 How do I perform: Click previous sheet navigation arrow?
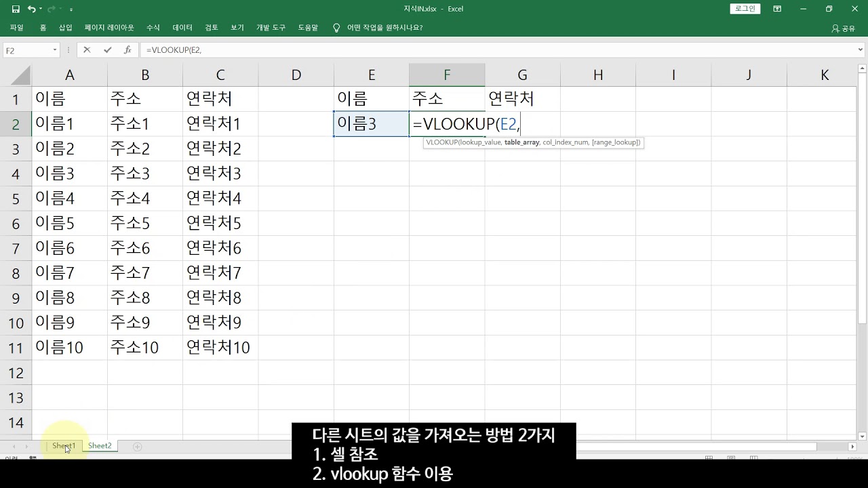15,447
